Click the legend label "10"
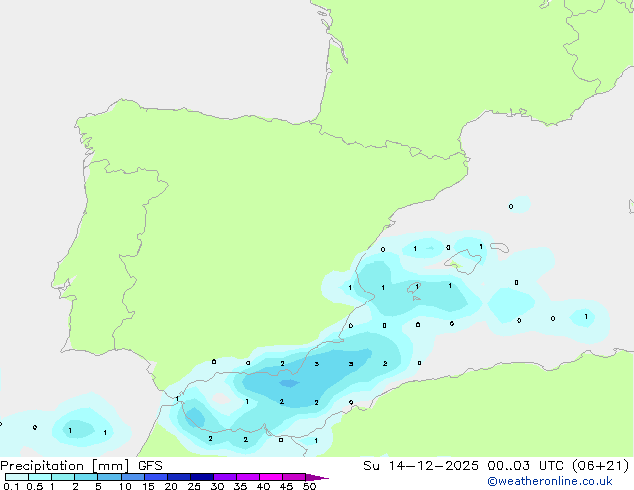This screenshot has width=634, height=490. pyautogui.click(x=125, y=486)
